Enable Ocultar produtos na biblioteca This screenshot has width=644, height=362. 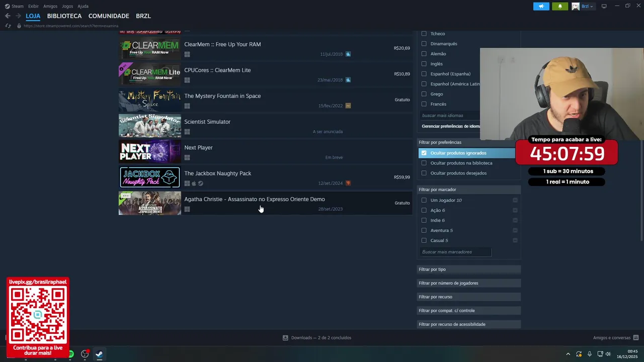(424, 163)
